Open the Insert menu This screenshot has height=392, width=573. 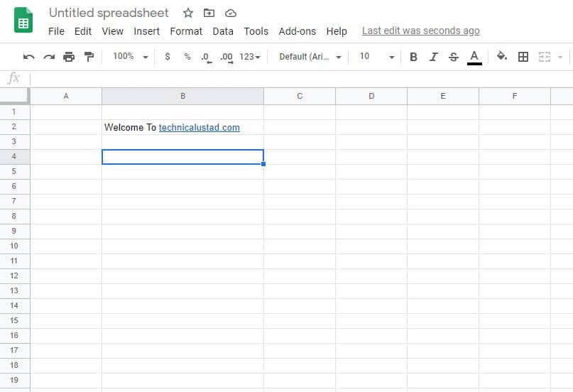click(x=146, y=31)
